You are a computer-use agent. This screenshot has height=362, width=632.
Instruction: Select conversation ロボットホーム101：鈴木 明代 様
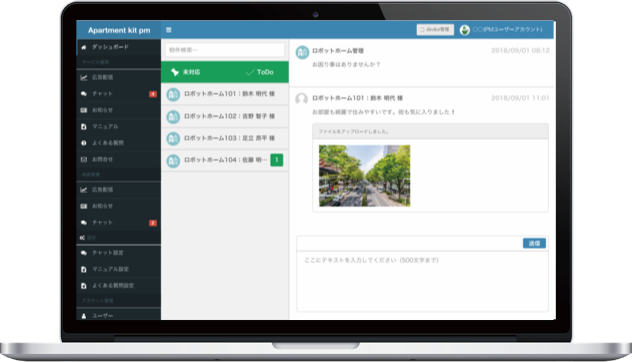pyautogui.click(x=225, y=94)
